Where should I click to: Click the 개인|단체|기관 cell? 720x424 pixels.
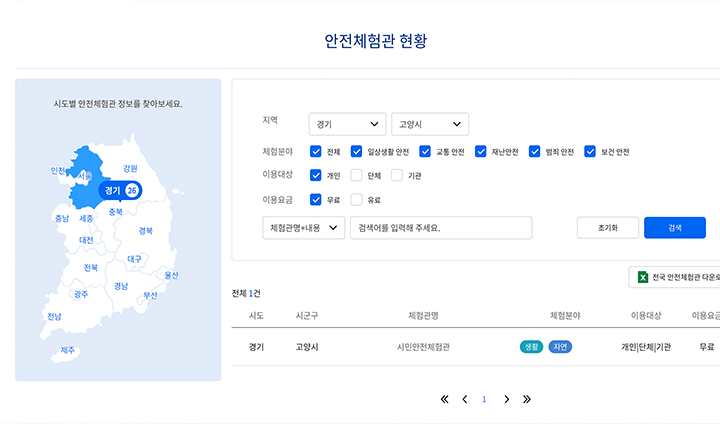click(646, 347)
